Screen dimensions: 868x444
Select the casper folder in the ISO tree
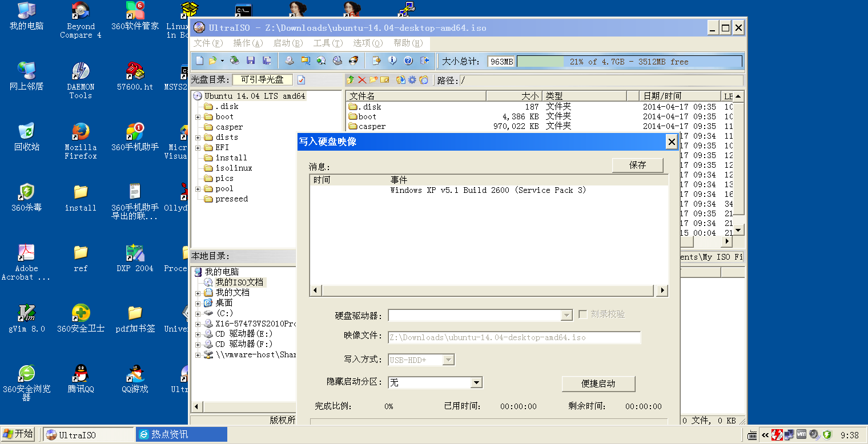(x=229, y=127)
